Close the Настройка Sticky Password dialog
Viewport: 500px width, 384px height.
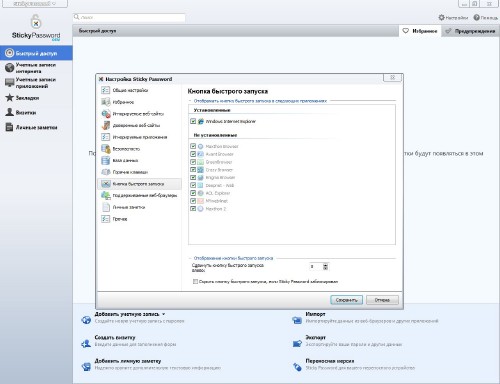tap(392, 78)
